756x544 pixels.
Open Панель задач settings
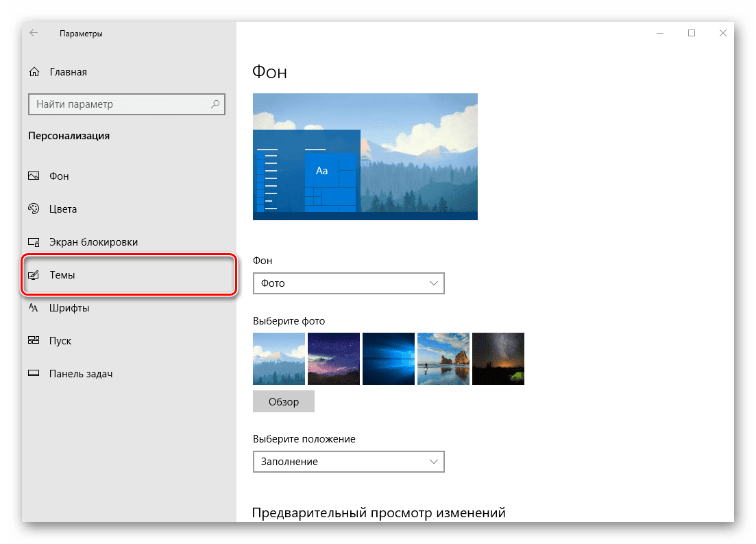(130, 373)
